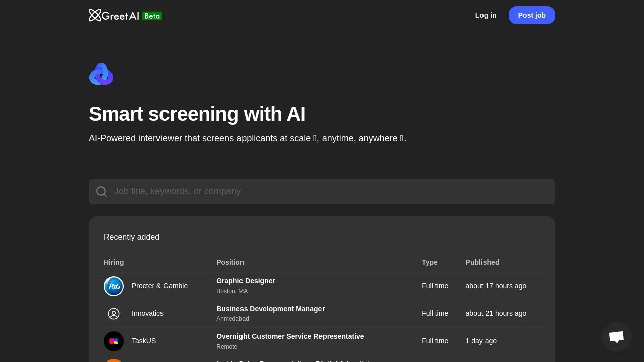Click the Hiring column header
Viewport: 644px width, 362px height.
point(114,262)
